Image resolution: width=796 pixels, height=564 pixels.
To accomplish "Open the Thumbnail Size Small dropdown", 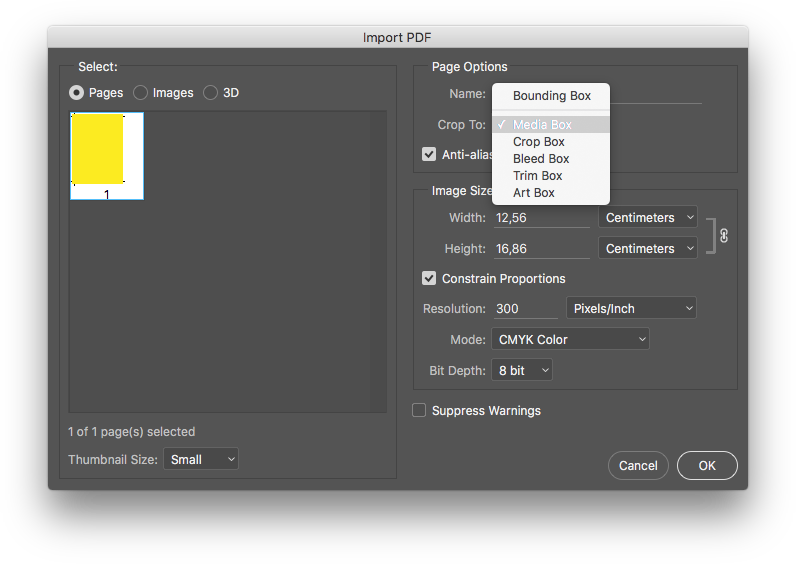I will point(201,459).
